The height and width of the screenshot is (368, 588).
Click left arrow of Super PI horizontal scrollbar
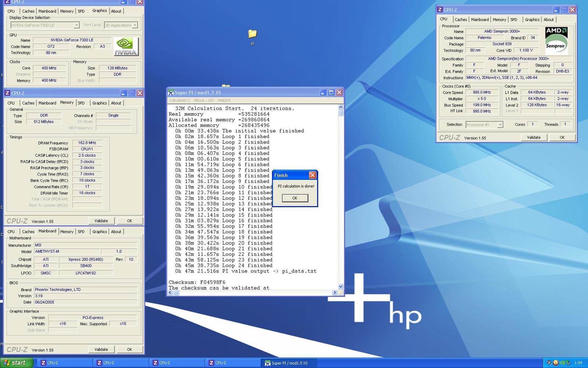[x=170, y=293]
